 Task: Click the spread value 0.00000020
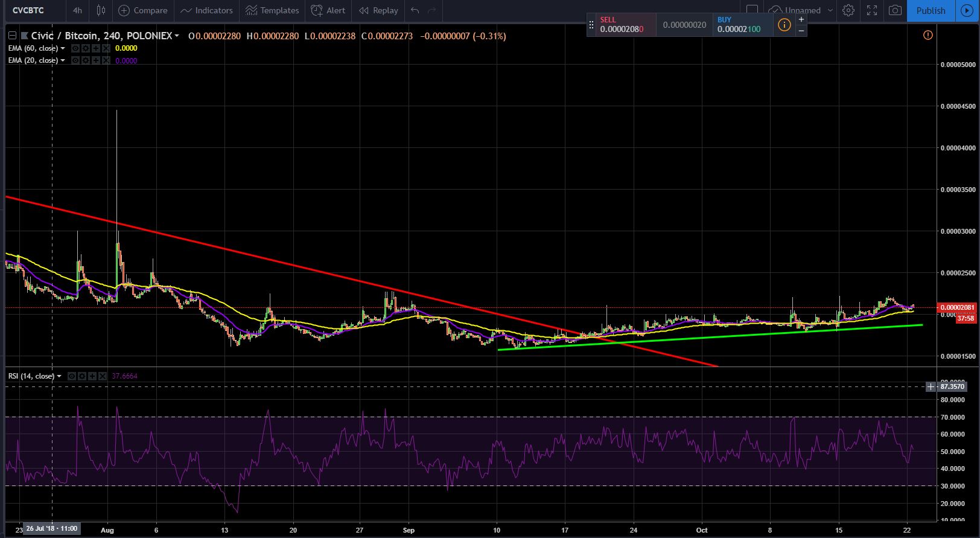point(684,25)
